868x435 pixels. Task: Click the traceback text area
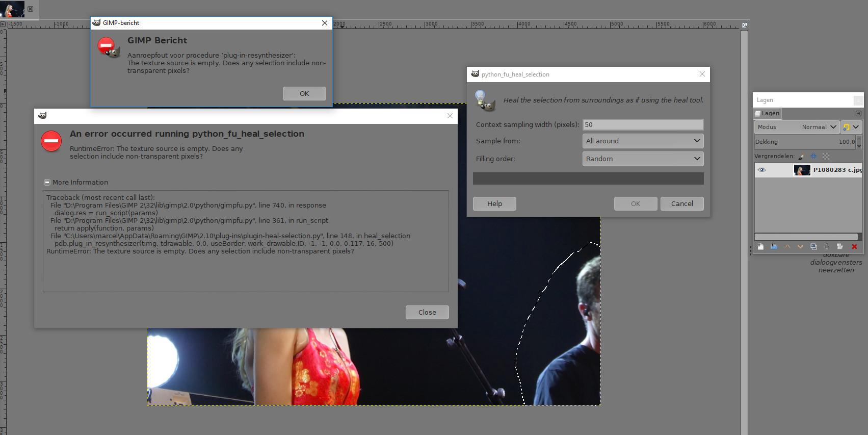coord(246,241)
